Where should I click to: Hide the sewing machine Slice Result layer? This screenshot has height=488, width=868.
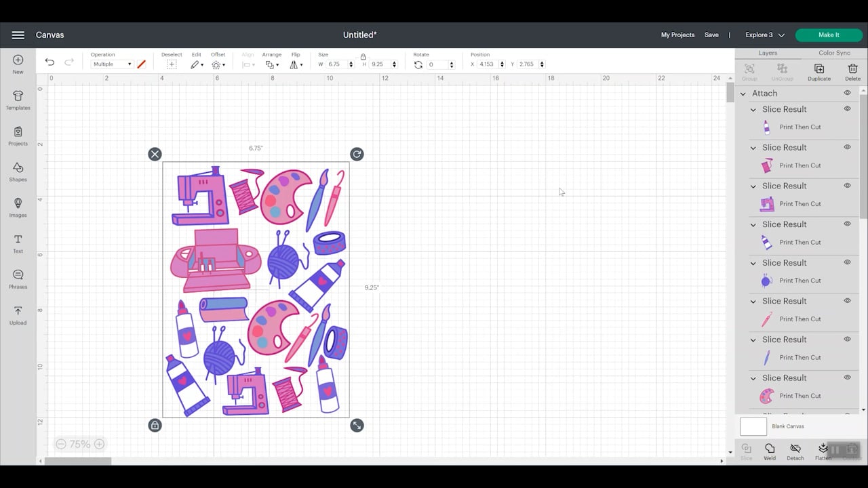tap(847, 186)
